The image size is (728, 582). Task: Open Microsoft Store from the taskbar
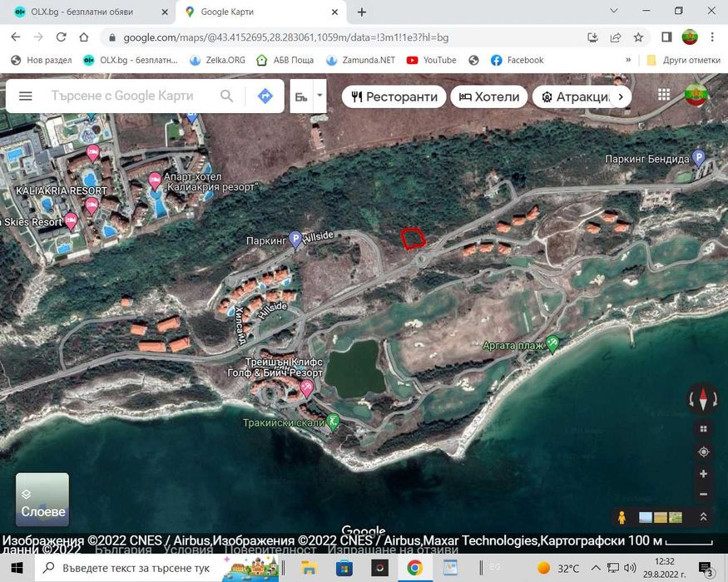(344, 568)
